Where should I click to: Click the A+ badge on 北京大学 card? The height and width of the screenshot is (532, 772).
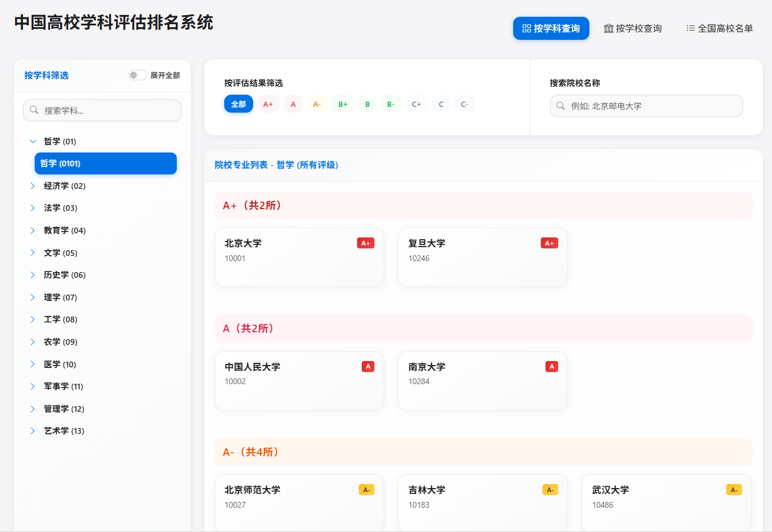click(366, 243)
